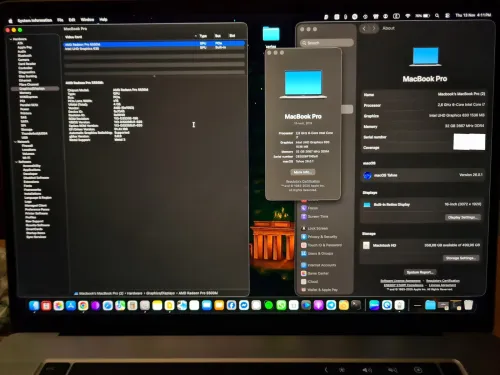The height and width of the screenshot is (375, 500).
Task: Collapse the Hardware section in System Information
Action: pyautogui.click(x=11, y=39)
